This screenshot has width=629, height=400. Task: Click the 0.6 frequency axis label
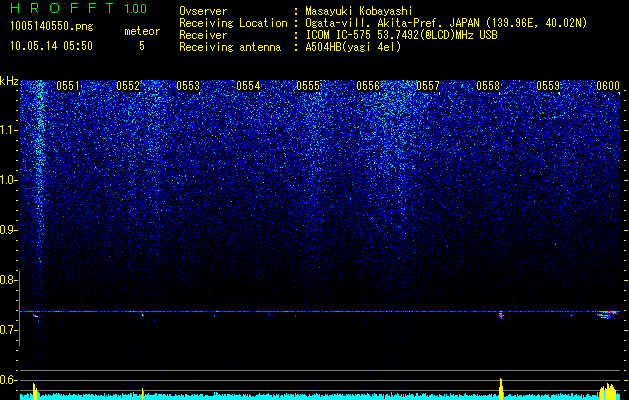[x=9, y=380]
